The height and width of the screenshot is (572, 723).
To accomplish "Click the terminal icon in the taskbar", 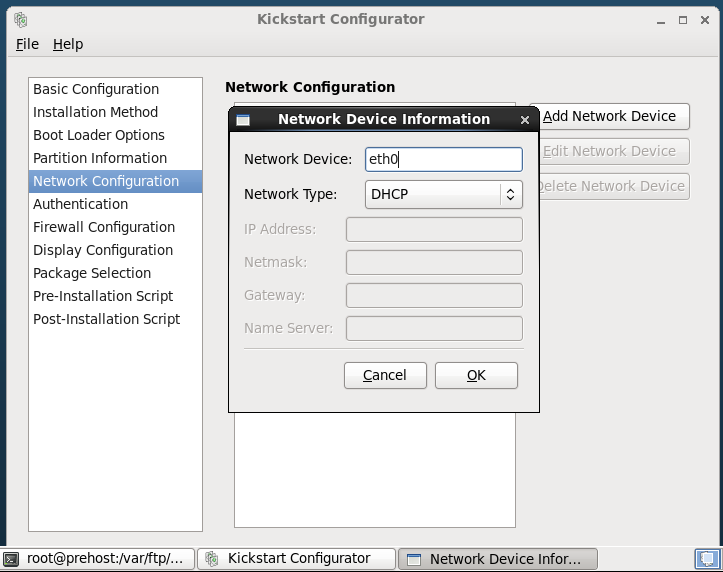I will (x=11, y=559).
